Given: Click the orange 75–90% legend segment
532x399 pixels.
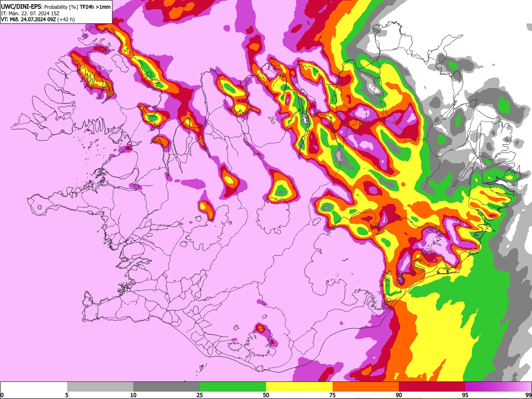Looking at the screenshot, I should click(x=365, y=387).
